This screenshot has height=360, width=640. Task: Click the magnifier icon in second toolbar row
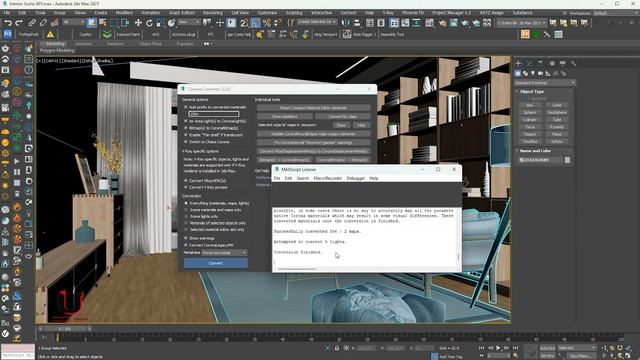(x=260, y=34)
